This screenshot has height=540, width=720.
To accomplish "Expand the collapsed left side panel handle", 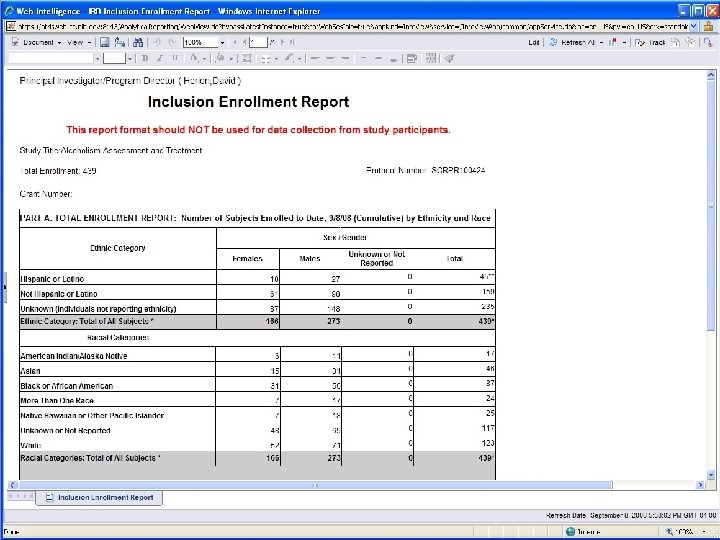I will pos(5,287).
